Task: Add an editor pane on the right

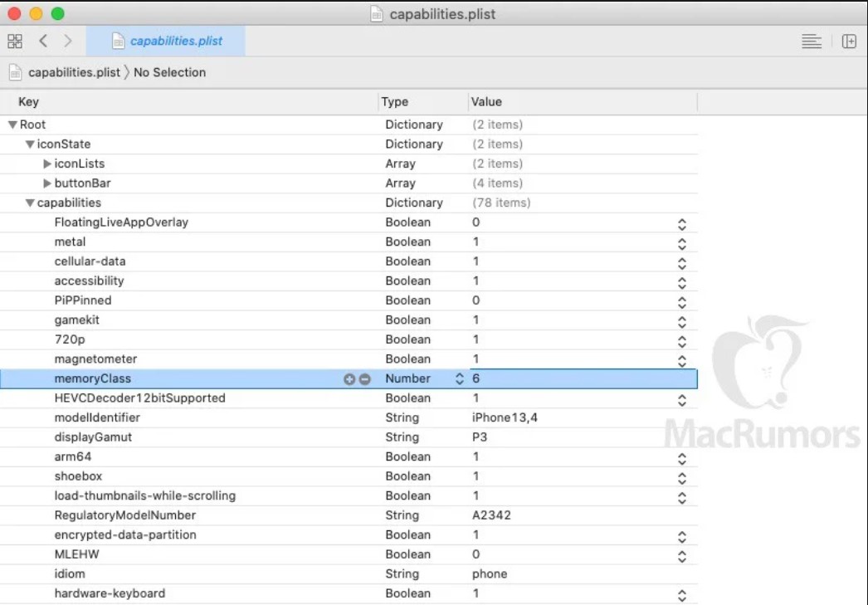Action: tap(849, 41)
